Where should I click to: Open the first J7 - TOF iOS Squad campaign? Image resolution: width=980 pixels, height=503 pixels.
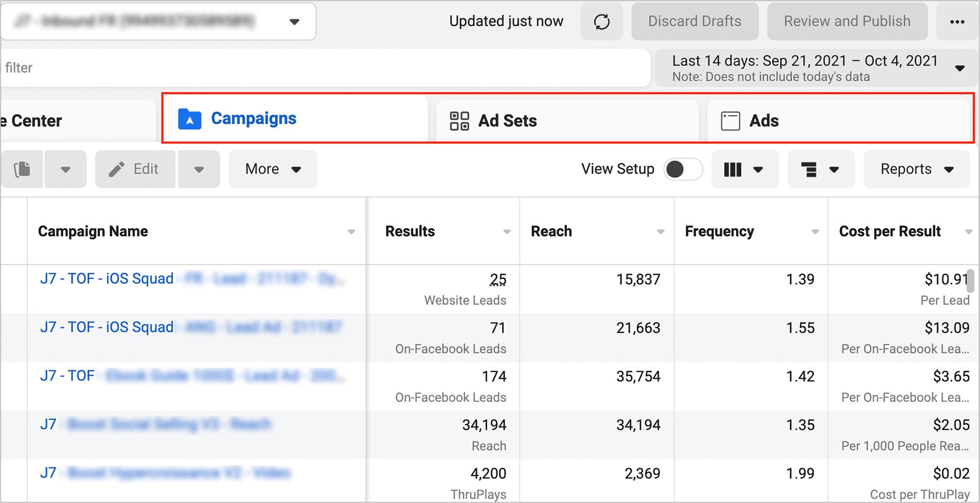106,278
